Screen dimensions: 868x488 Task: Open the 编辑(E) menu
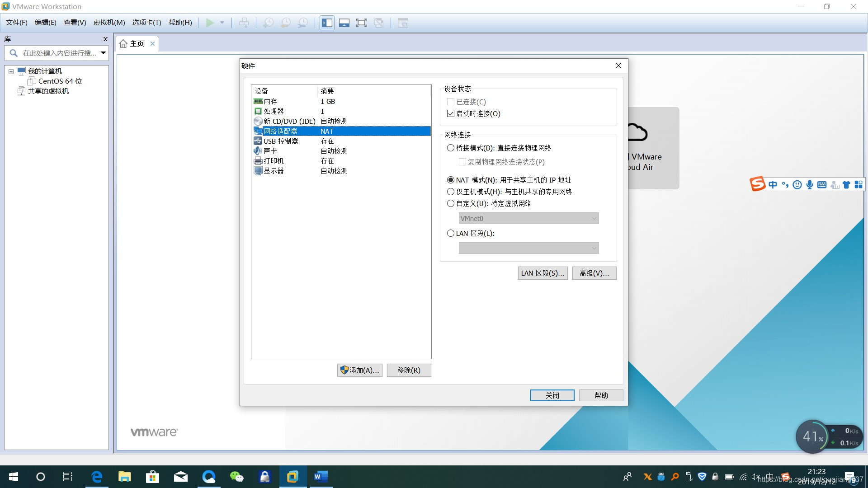[x=45, y=23]
